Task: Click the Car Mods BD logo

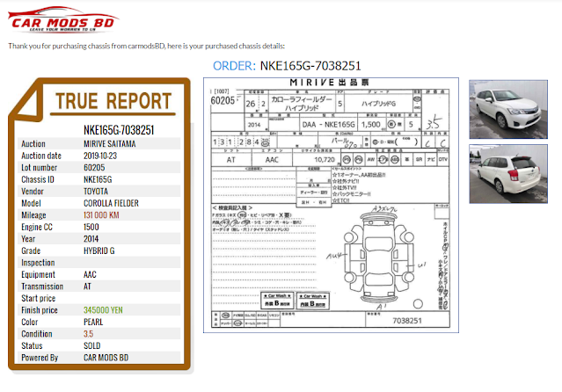Action: click(x=62, y=19)
